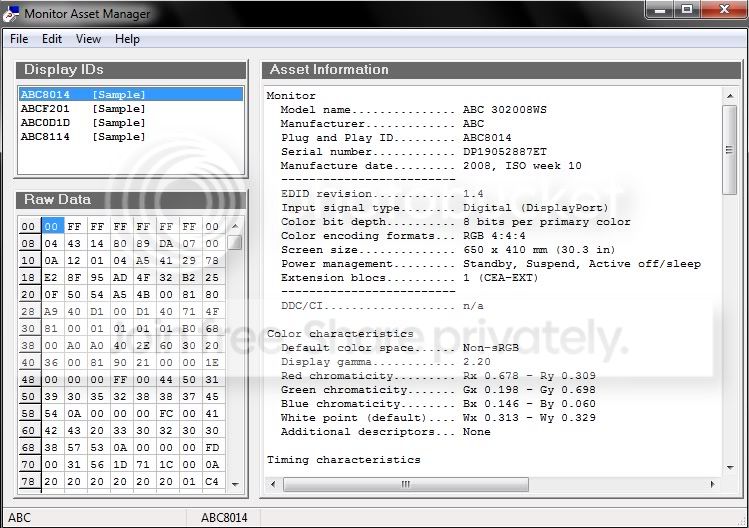Viewport: 749px width, 528px height.
Task: Select display ID ABC0D1D
Action: point(130,122)
